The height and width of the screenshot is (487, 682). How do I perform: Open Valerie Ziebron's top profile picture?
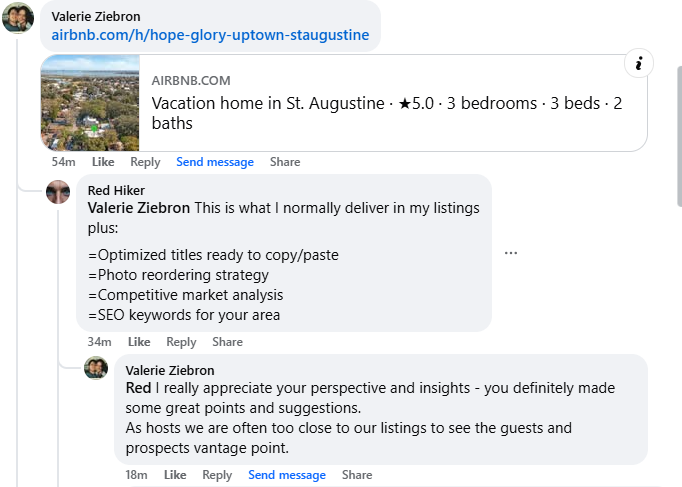coord(18,16)
